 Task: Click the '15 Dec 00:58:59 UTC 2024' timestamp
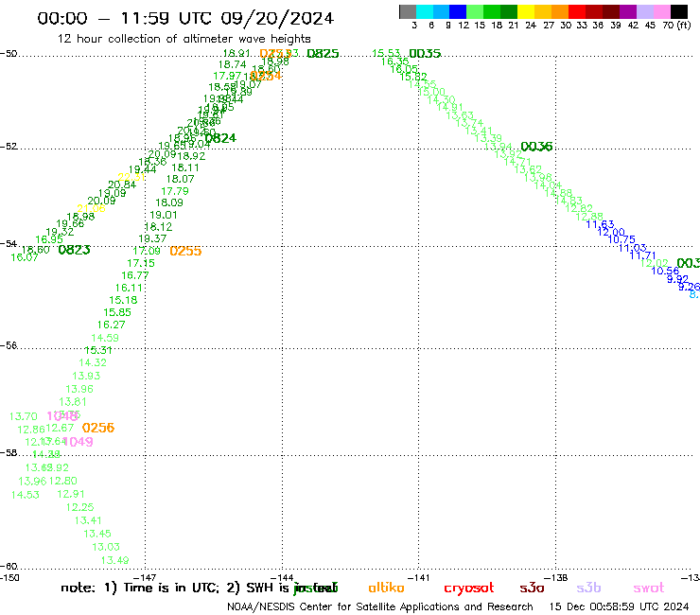tap(619, 606)
